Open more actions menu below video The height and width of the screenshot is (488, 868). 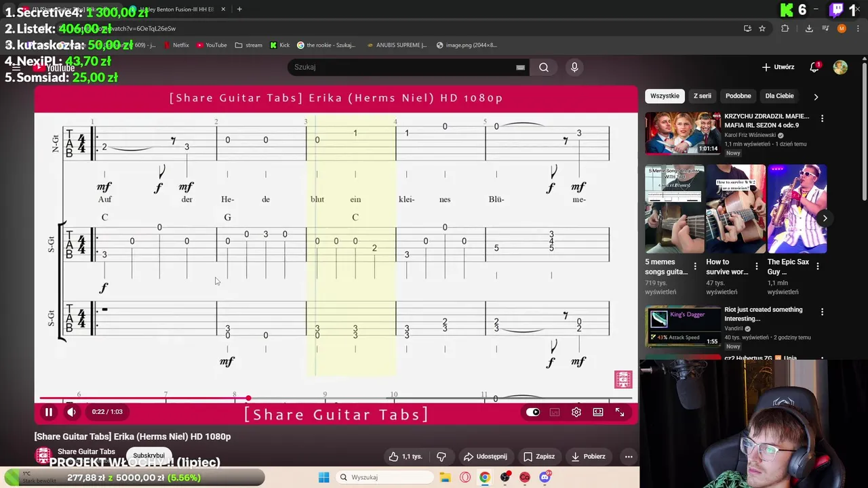[629, 456]
